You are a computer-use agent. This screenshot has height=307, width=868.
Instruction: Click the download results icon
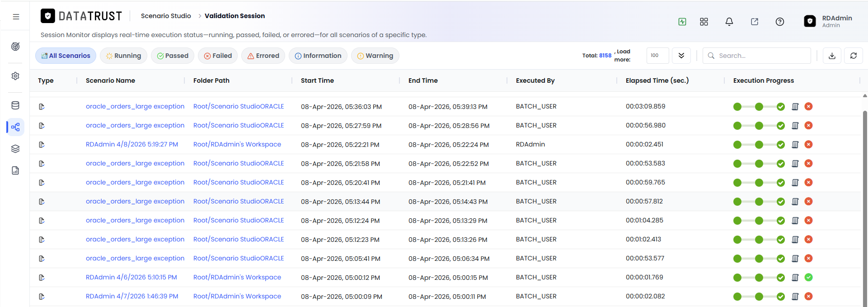(832, 56)
